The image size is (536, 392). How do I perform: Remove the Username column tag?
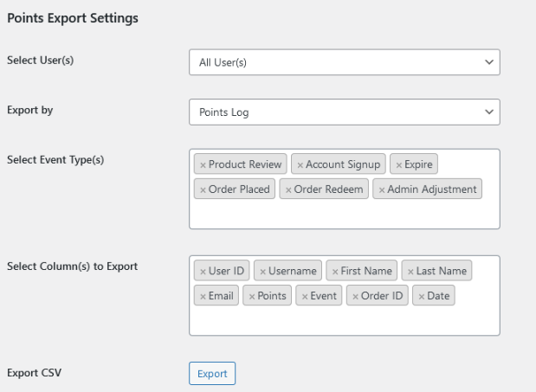click(262, 271)
